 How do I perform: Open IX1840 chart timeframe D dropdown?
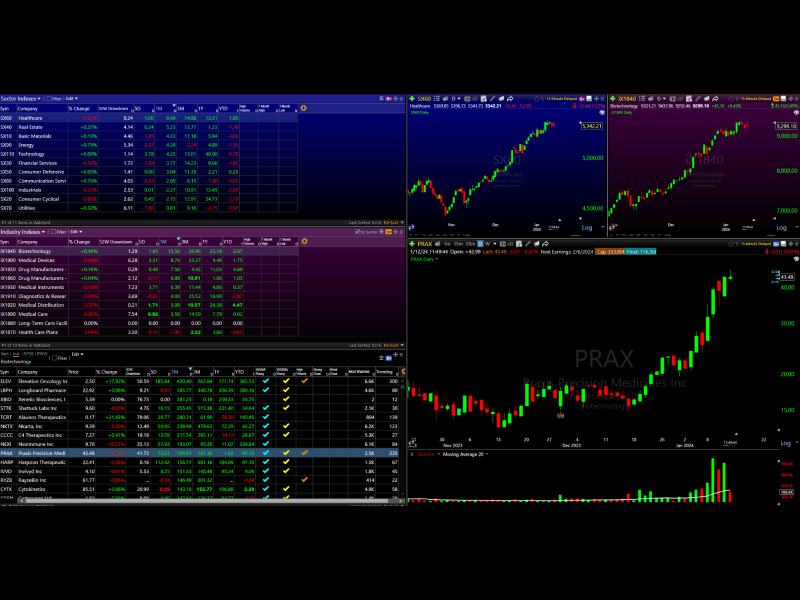click(660, 98)
